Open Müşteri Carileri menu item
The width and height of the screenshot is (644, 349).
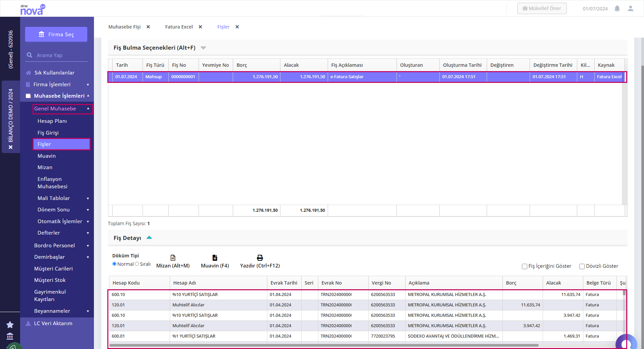point(53,269)
